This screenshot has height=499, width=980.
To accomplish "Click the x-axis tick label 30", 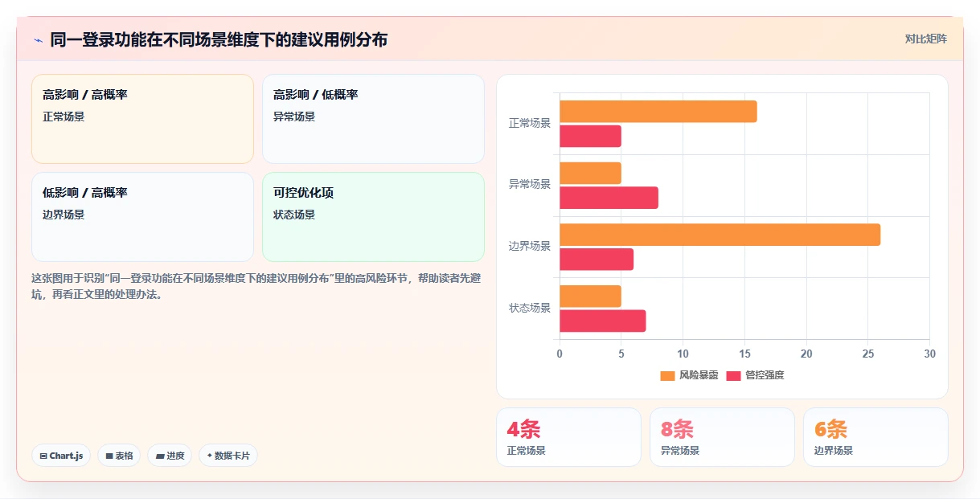I will click(x=929, y=354).
